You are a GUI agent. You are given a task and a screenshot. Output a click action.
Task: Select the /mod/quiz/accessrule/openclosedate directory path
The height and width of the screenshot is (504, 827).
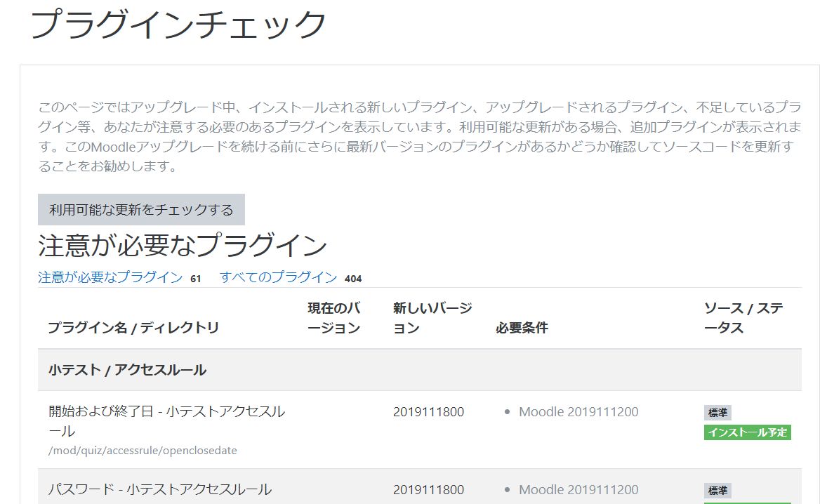(x=143, y=451)
